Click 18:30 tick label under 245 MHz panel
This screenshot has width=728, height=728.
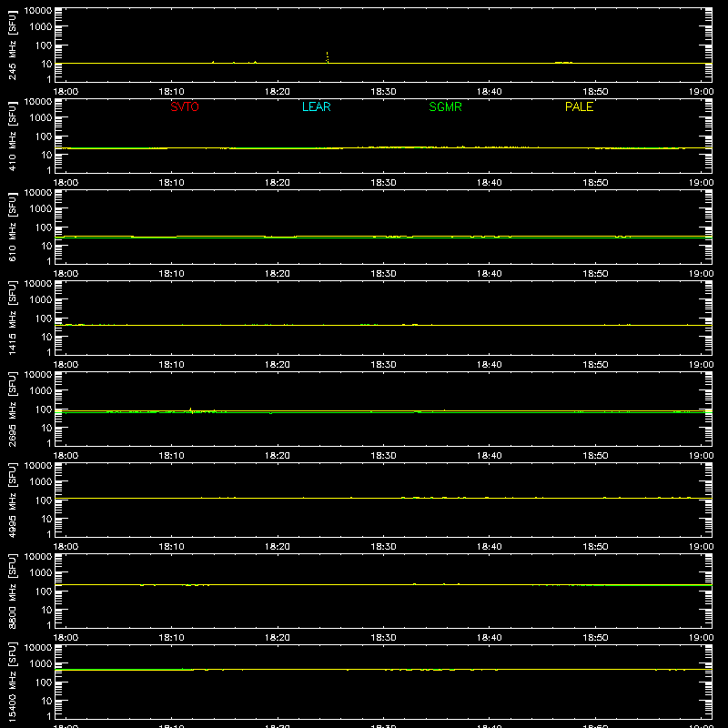point(383,92)
